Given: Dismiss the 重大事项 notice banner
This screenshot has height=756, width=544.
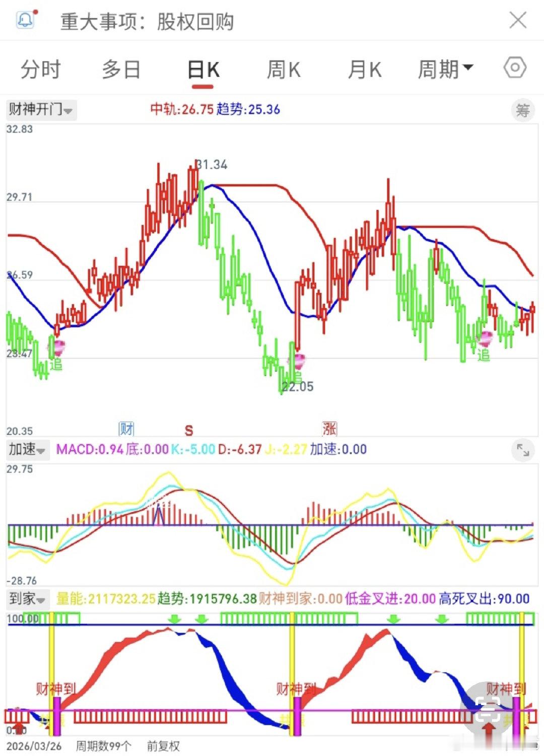Looking at the screenshot, I should (518, 21).
